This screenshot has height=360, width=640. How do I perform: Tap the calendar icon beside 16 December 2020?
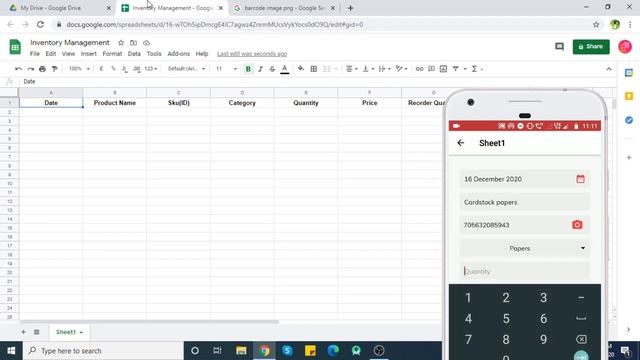point(580,179)
